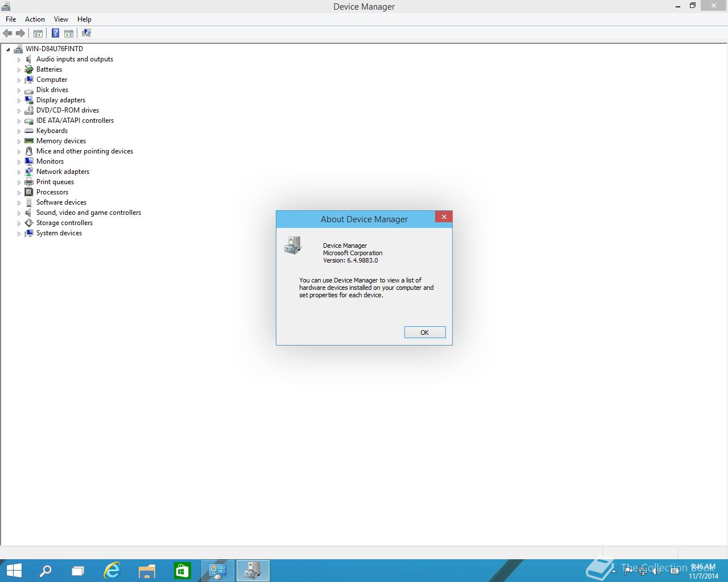Click the Keyboards icon
728x582 pixels.
tap(29, 131)
